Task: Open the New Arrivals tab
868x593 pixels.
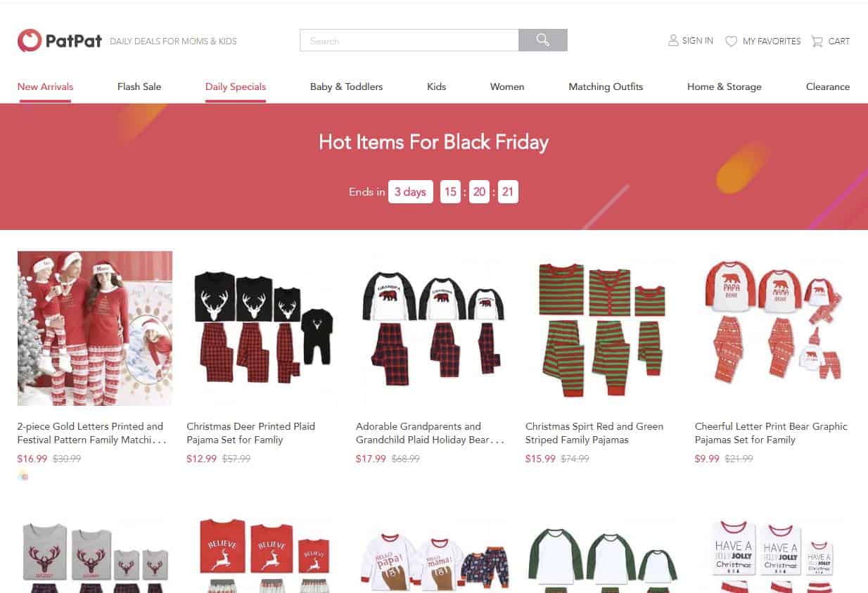Action: [45, 87]
